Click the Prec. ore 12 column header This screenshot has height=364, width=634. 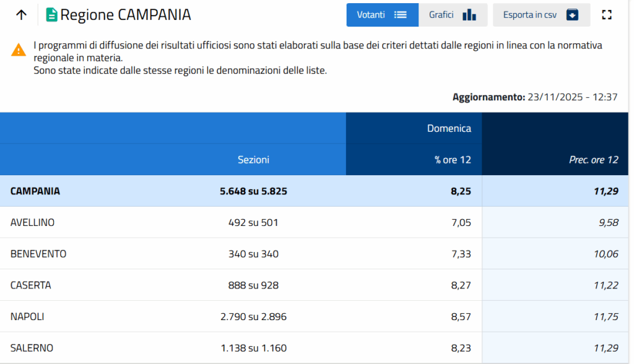click(x=593, y=160)
